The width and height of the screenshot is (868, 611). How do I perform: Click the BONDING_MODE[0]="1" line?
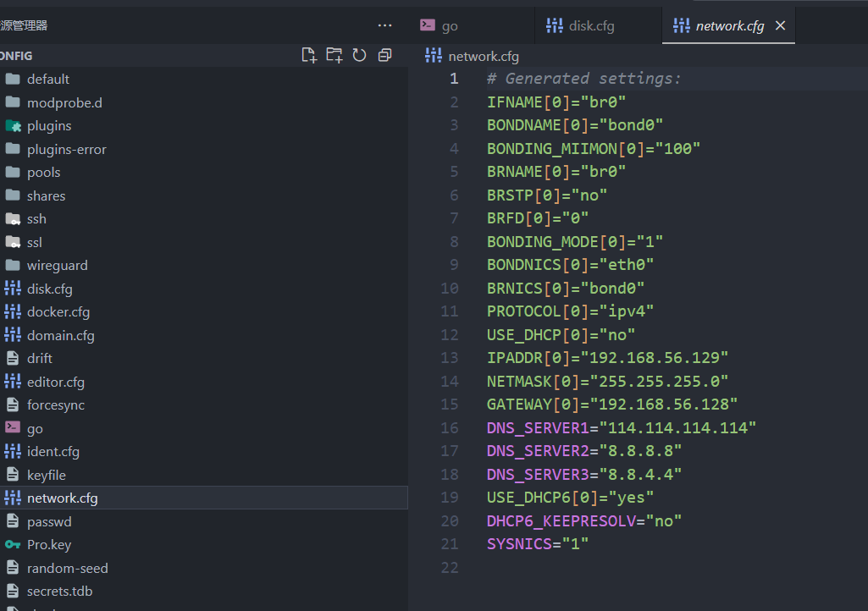pos(575,242)
